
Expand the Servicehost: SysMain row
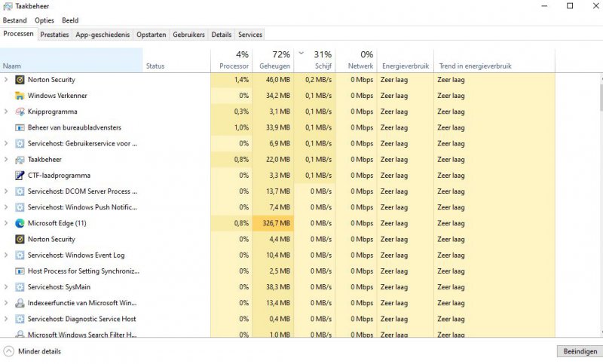6,287
